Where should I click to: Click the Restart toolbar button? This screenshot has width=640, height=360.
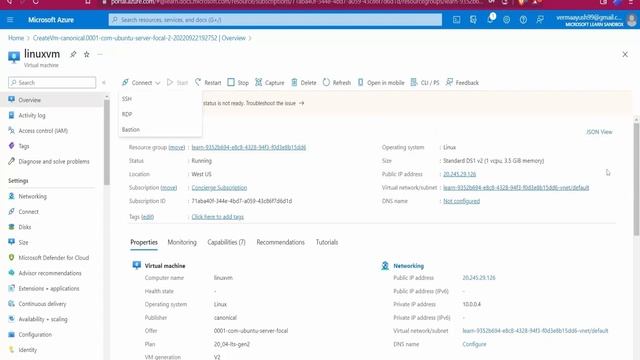[x=208, y=82]
